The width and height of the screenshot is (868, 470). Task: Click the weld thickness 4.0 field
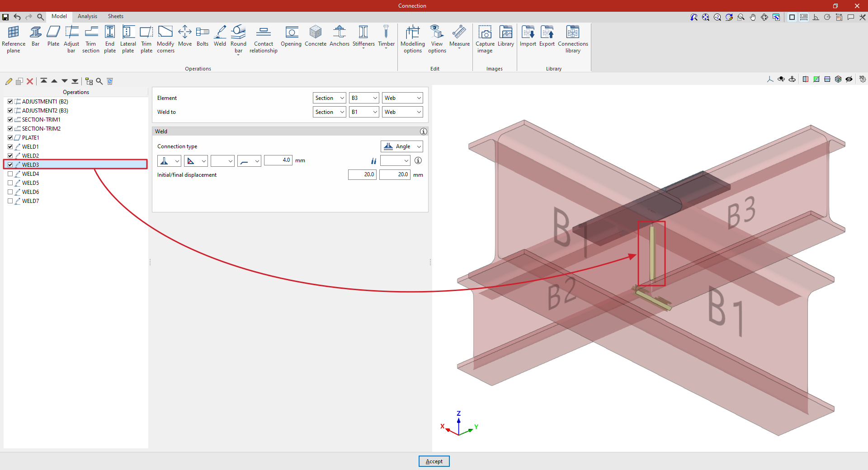pyautogui.click(x=278, y=160)
